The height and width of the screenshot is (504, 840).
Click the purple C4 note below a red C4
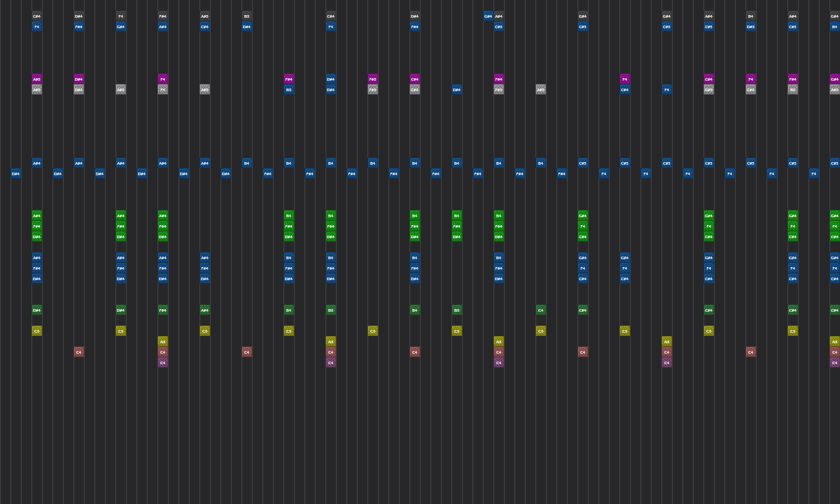click(162, 362)
